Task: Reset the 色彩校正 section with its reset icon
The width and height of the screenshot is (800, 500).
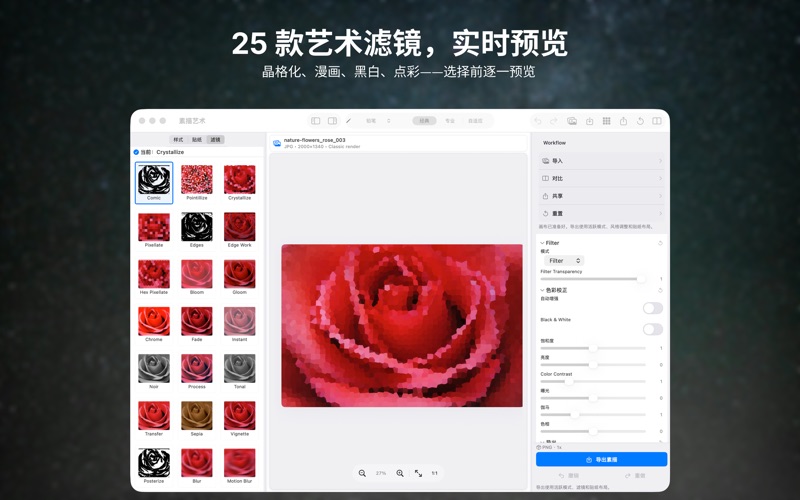Action: point(660,290)
